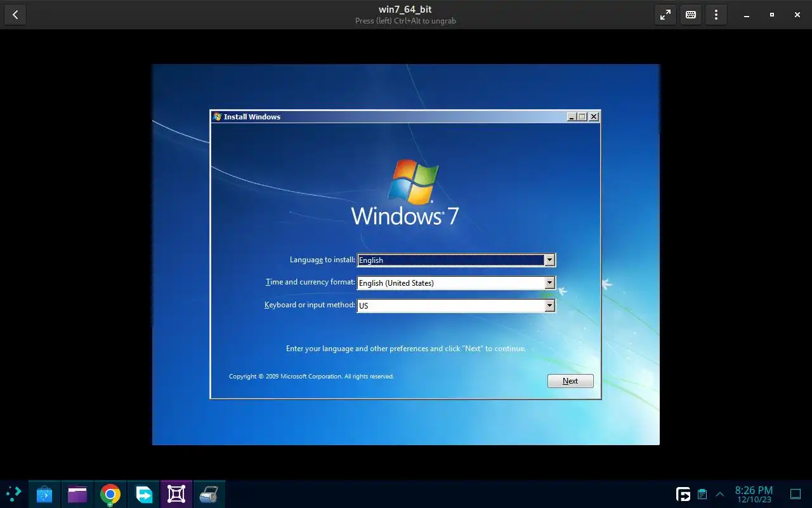Image resolution: width=812 pixels, height=508 pixels.
Task: Maximize the win7_64_bit Boxes window
Action: (x=772, y=15)
